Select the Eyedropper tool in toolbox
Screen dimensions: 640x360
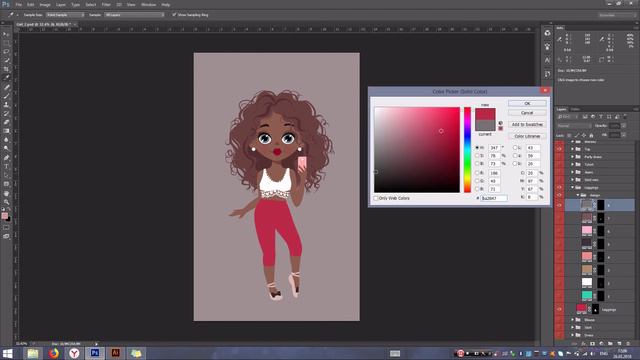(6, 78)
